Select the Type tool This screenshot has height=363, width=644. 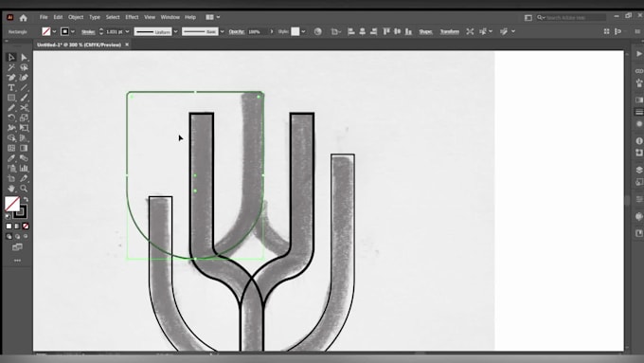[11, 87]
